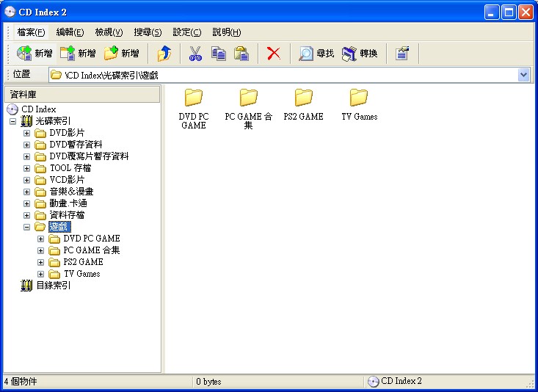
Task: Select the 音樂&漫畫 folder in tree
Action: pos(70,192)
